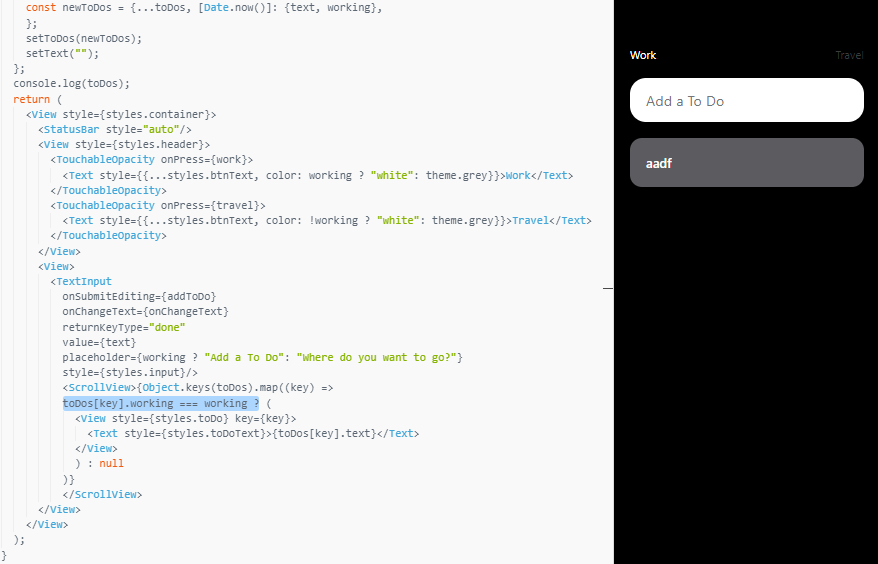Click "View style={styles.toDo} key={key}" line

[x=185, y=418]
